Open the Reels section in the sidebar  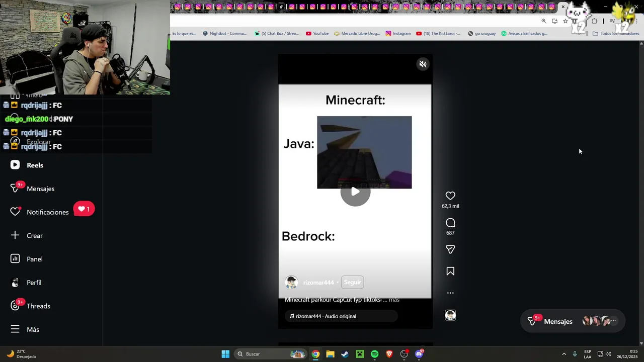35,165
